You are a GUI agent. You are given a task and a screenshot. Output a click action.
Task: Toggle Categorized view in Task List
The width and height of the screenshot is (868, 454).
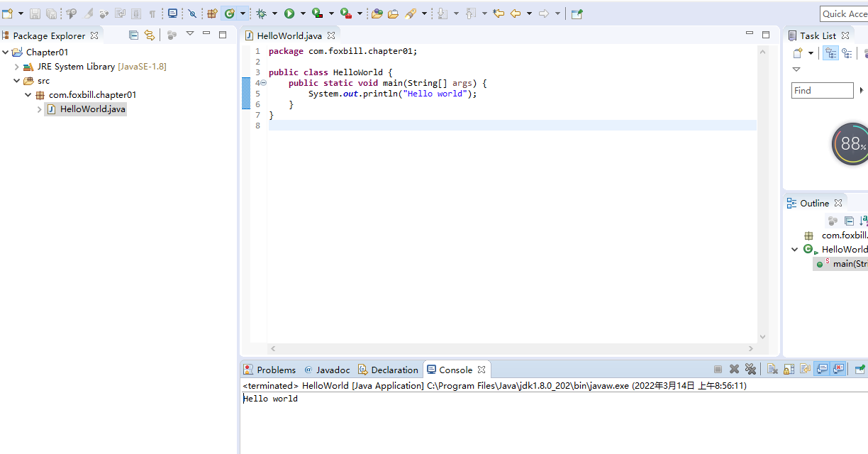(x=830, y=53)
